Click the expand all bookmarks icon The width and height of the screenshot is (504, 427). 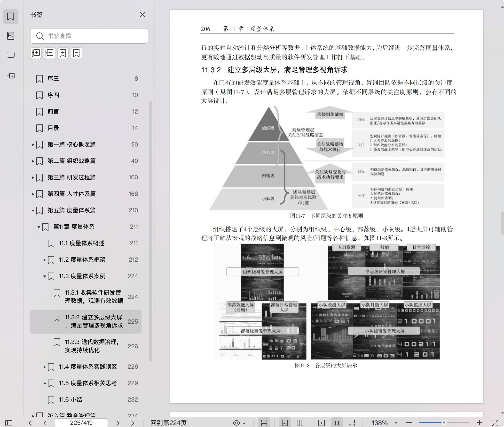pyautogui.click(x=36, y=53)
